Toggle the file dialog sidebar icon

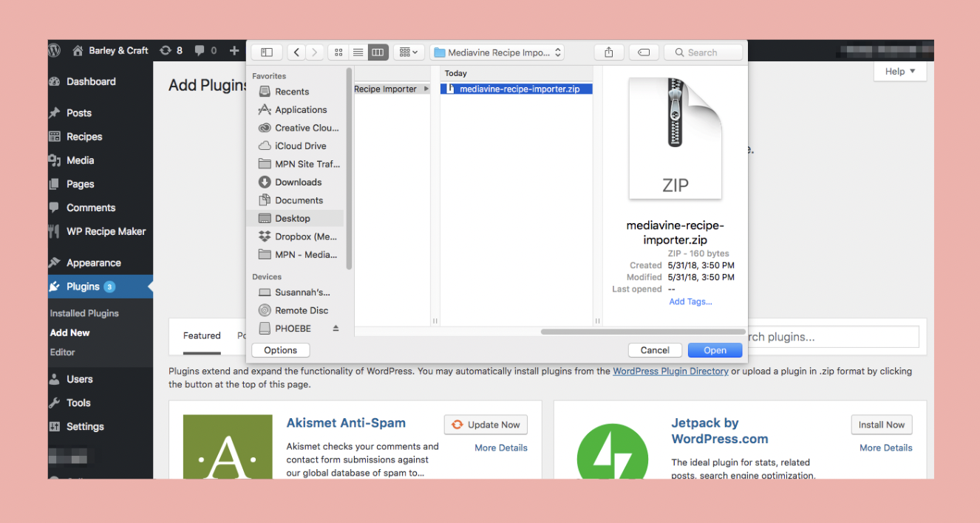tap(267, 52)
